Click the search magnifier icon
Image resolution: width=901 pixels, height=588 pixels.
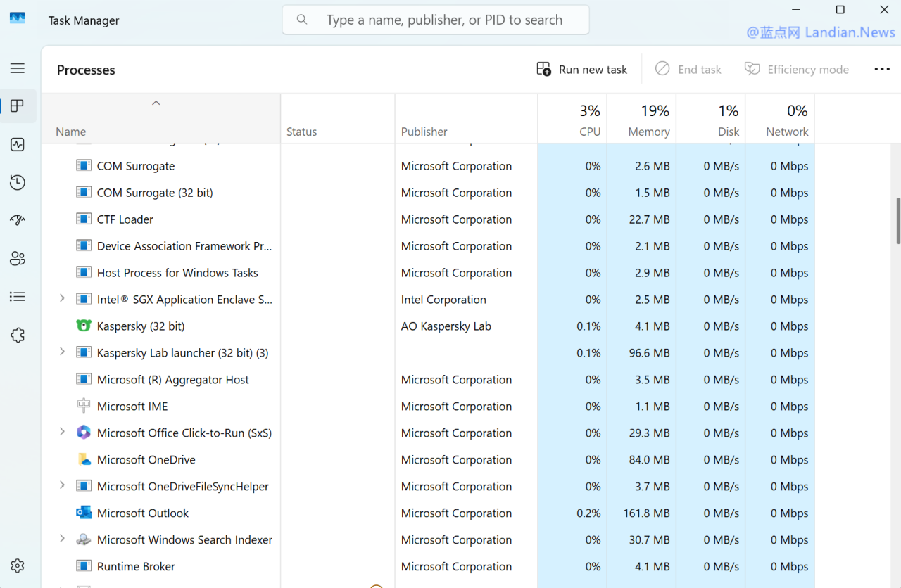point(302,20)
